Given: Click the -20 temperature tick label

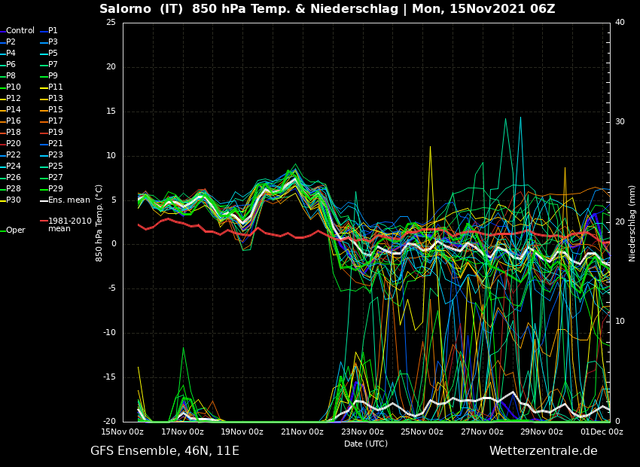Looking at the screenshot, I should 110,421.
